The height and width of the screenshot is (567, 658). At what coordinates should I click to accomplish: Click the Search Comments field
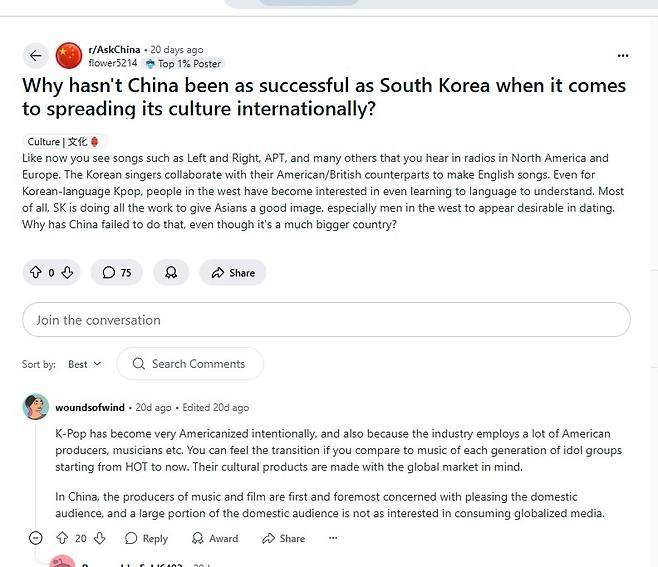(x=190, y=364)
